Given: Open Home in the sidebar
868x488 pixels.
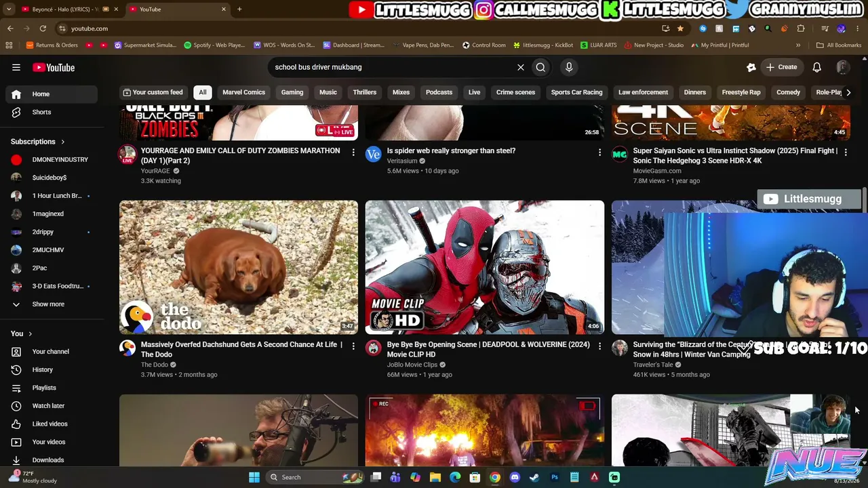Looking at the screenshot, I should (x=52, y=94).
